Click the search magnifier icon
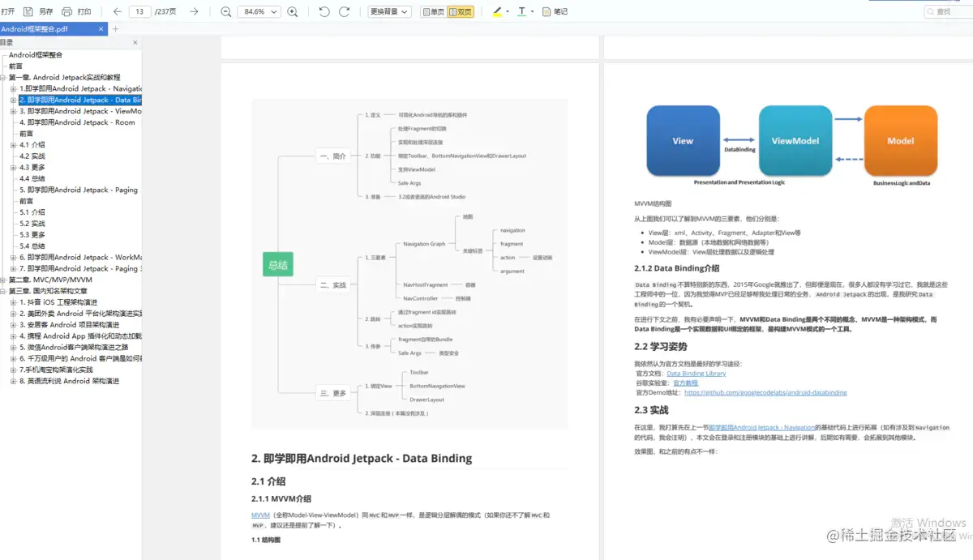 (931, 11)
